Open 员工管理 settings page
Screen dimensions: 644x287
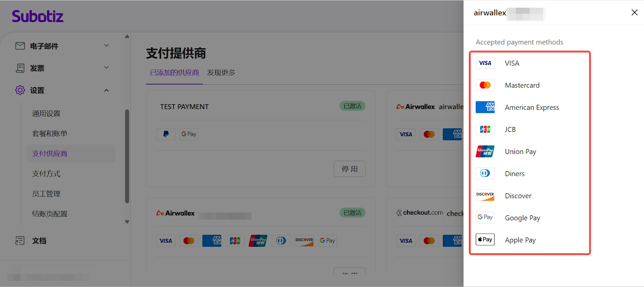[x=46, y=194]
